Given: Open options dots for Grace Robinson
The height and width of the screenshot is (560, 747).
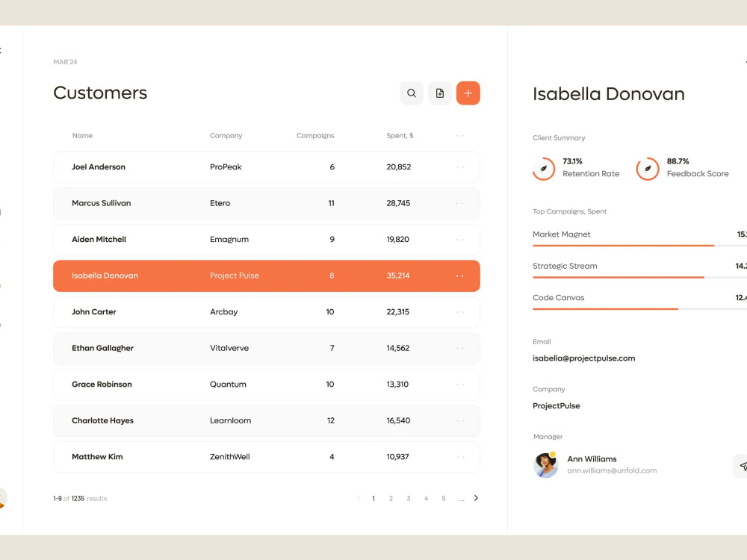Looking at the screenshot, I should coord(459,385).
